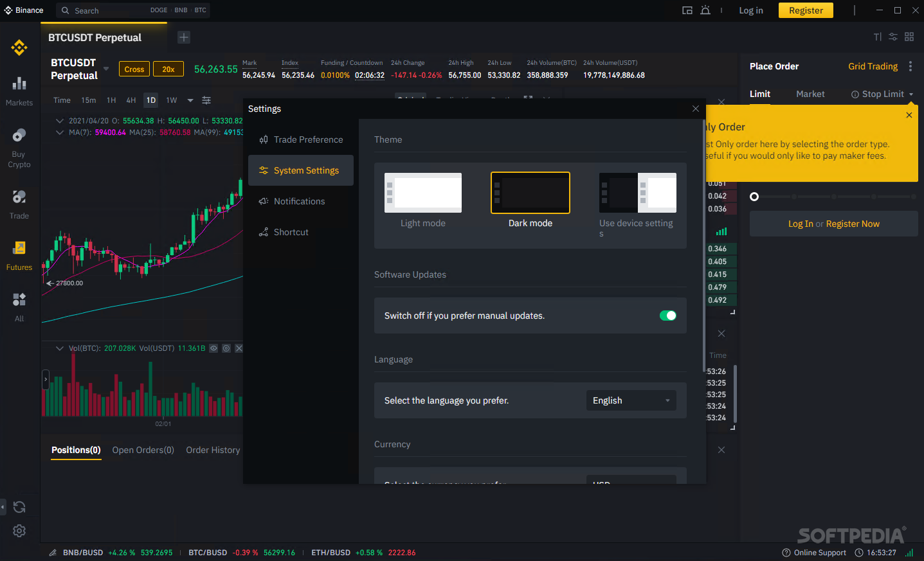Click the edit pencil icon in the status bar
This screenshot has width=924, height=561.
coord(53,553)
